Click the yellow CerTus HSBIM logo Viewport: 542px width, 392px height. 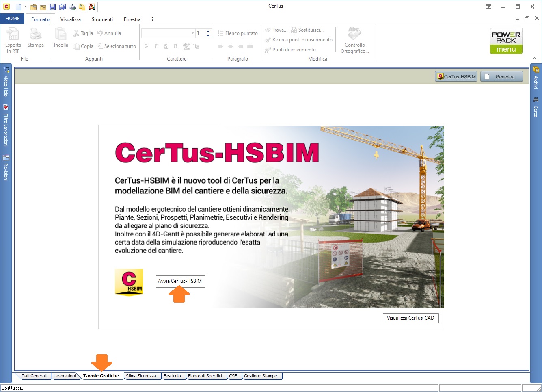click(129, 282)
